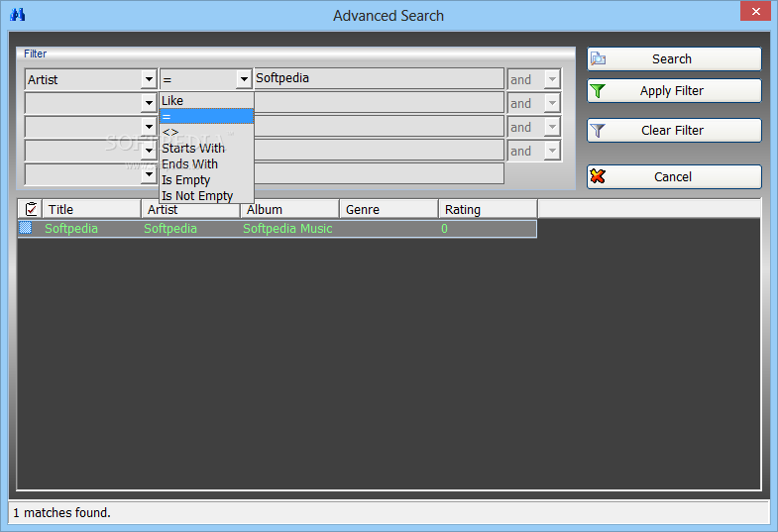Viewport: 778px width, 532px height.
Task: Select the 'Softpedia Music' album cell
Action: click(x=287, y=229)
